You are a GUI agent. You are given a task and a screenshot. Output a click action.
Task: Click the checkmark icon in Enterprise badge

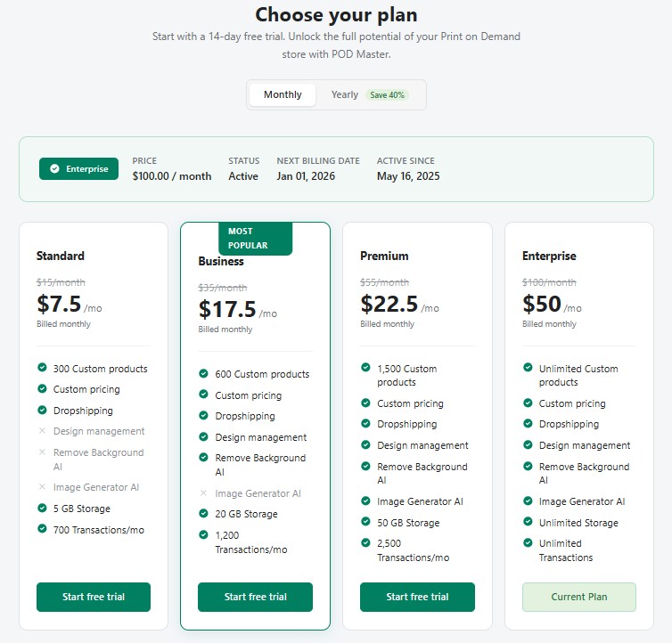[55, 169]
